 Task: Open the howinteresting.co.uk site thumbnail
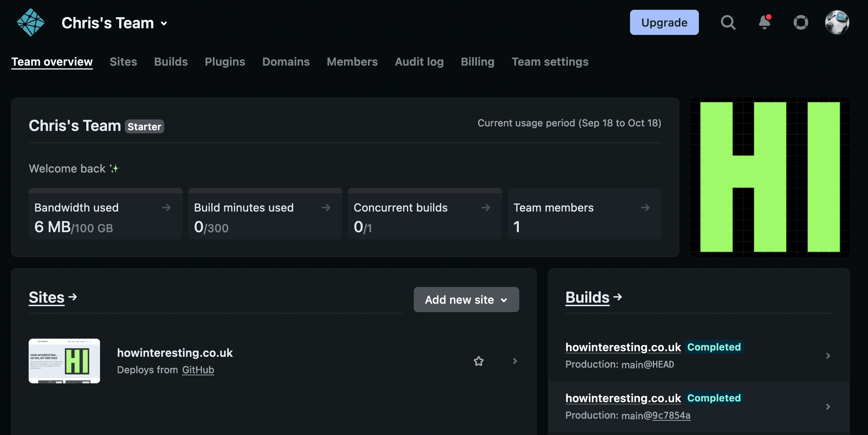point(64,361)
